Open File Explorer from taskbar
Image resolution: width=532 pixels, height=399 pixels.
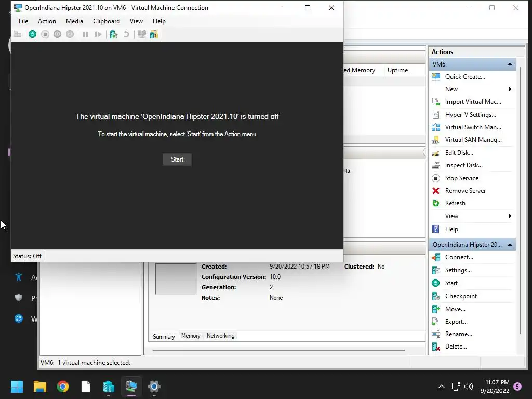[39, 387]
